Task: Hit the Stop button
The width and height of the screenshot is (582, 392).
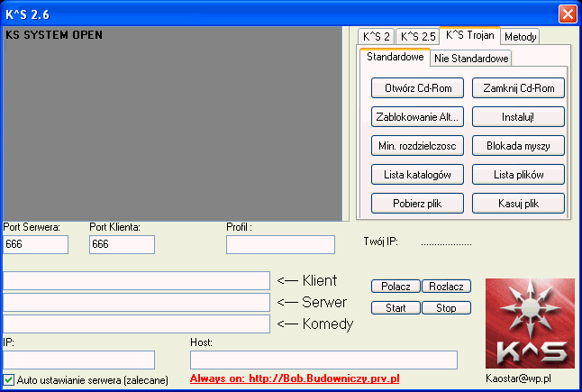Action: (446, 307)
